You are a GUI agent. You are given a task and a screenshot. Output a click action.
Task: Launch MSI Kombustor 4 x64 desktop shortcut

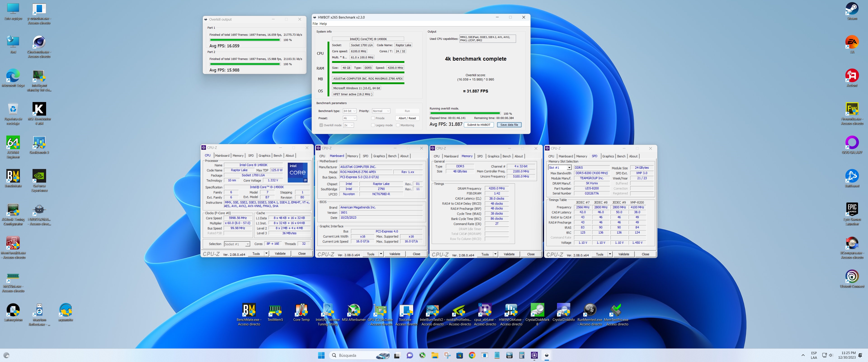tap(39, 113)
